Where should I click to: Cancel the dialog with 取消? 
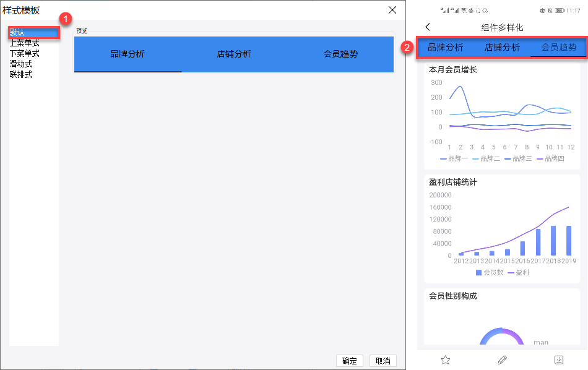point(383,361)
